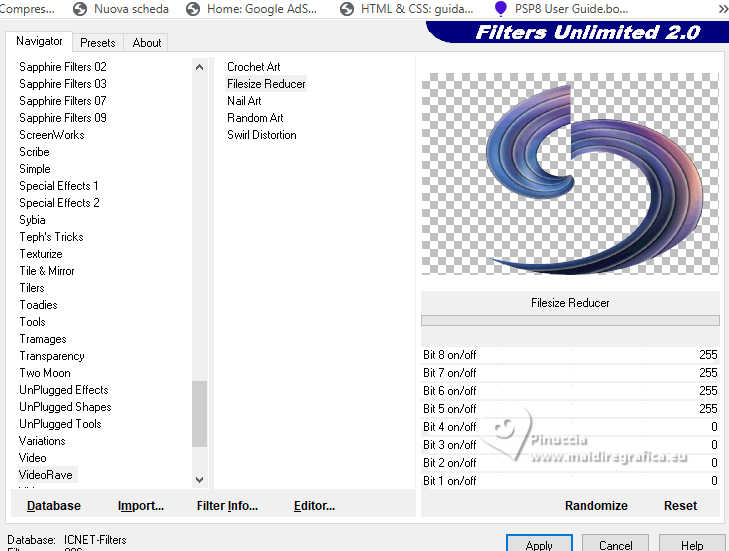Viewport: 729px width, 551px height.
Task: Click the category list scroll-up arrow
Action: pos(199,67)
